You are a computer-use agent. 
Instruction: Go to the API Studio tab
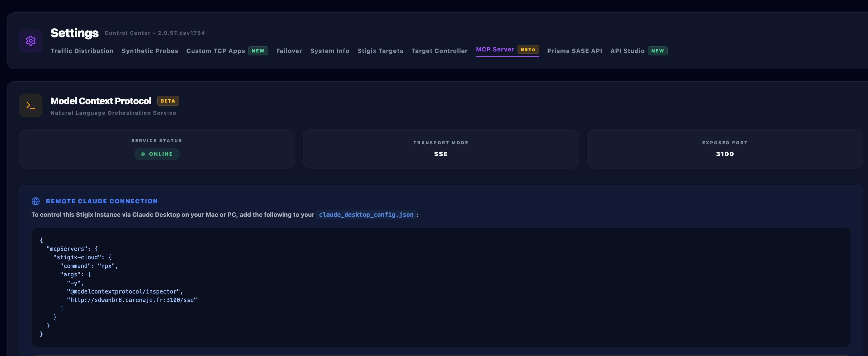627,51
